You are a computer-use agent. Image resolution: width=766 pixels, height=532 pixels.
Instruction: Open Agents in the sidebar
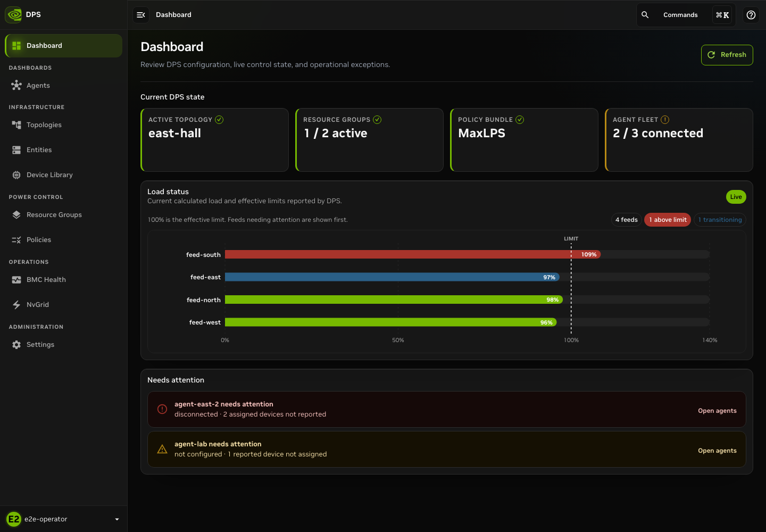[x=64, y=85]
